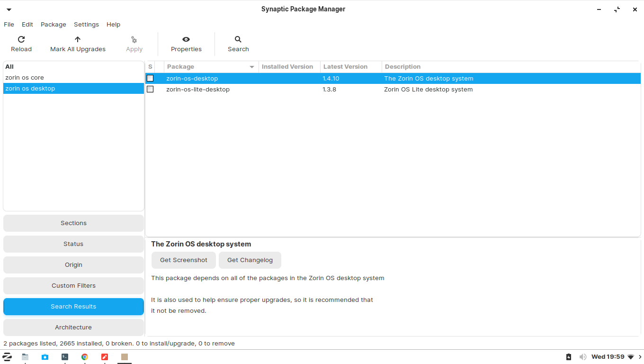Open the Help menu
This screenshot has width=644, height=364.
click(x=113, y=25)
